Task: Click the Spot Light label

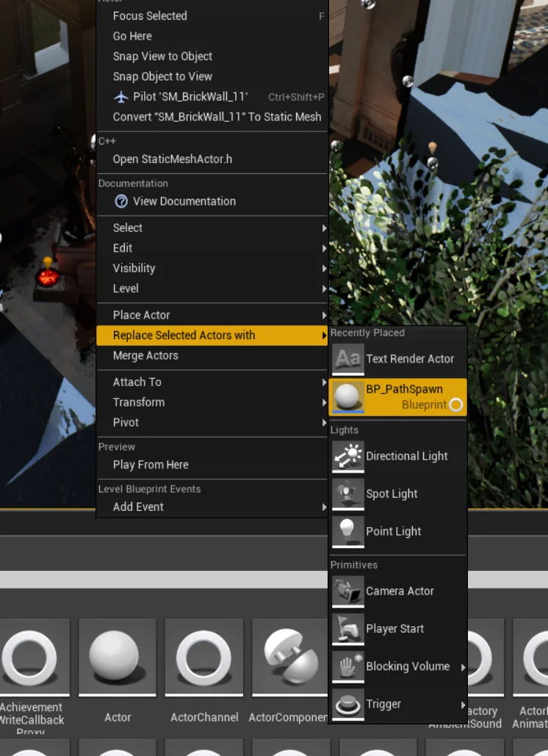Action: (x=392, y=494)
